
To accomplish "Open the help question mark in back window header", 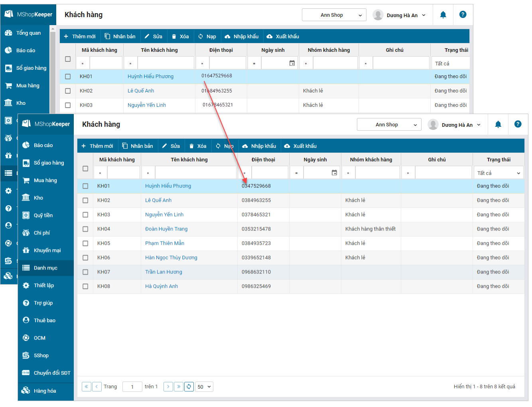I will (x=463, y=14).
